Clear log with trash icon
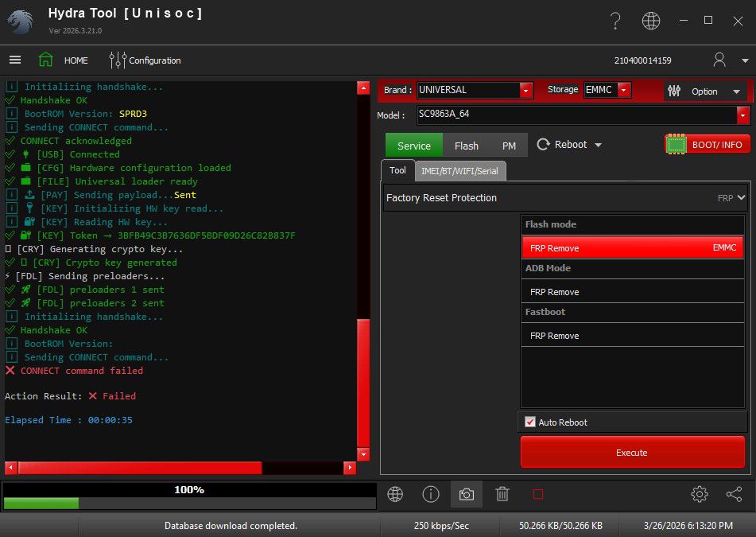Image resolution: width=756 pixels, height=537 pixels. click(502, 494)
